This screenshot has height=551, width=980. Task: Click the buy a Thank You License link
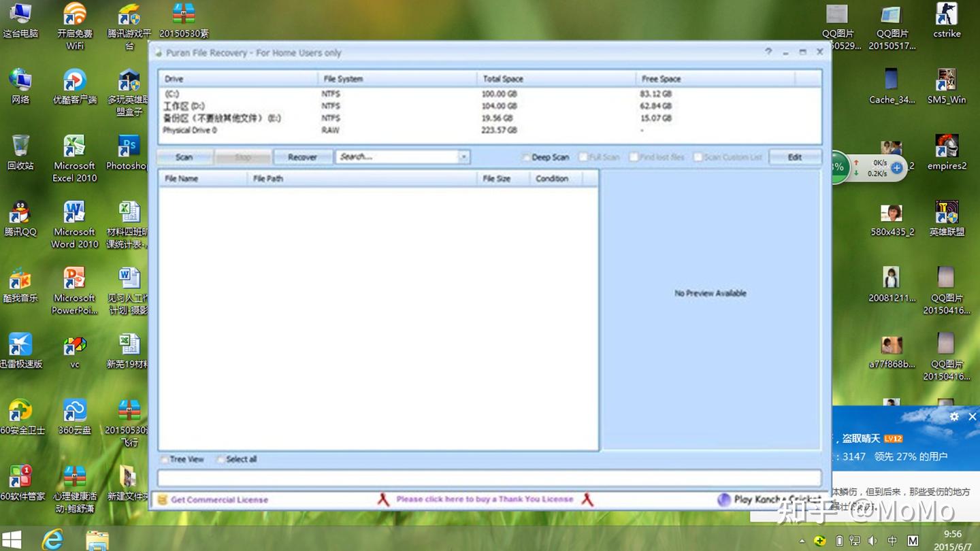tap(485, 499)
